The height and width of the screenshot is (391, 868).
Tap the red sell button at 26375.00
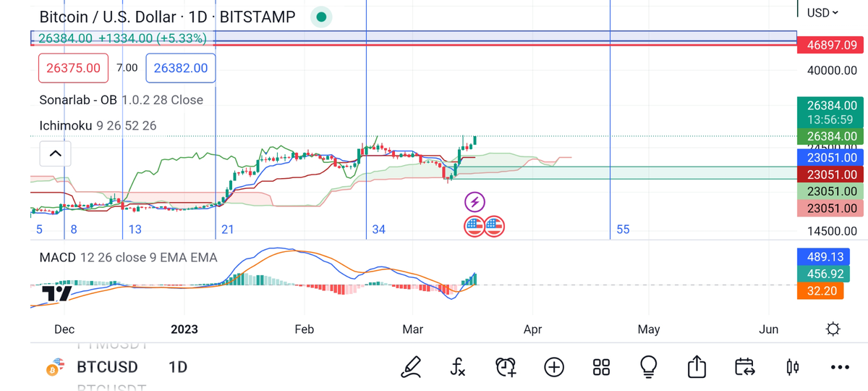coord(73,68)
